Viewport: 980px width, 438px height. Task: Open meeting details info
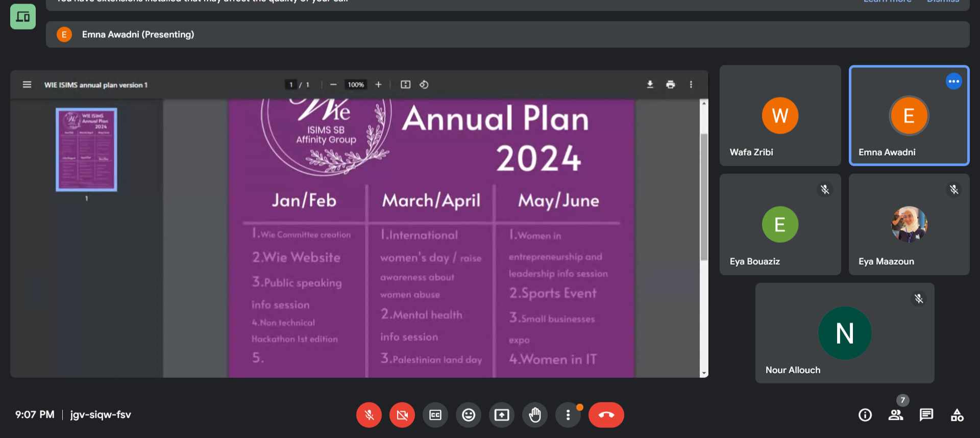point(865,415)
